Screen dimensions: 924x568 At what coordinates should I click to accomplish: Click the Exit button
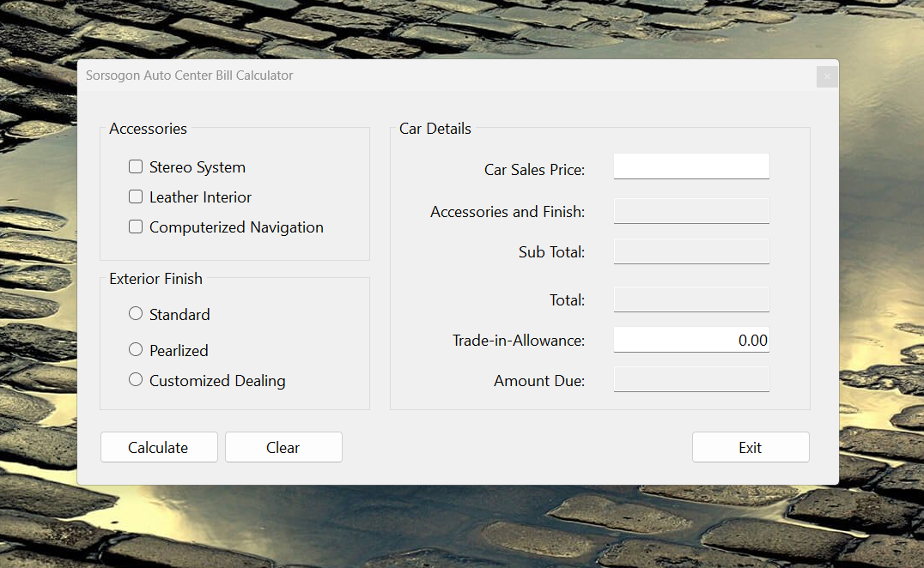pyautogui.click(x=751, y=447)
